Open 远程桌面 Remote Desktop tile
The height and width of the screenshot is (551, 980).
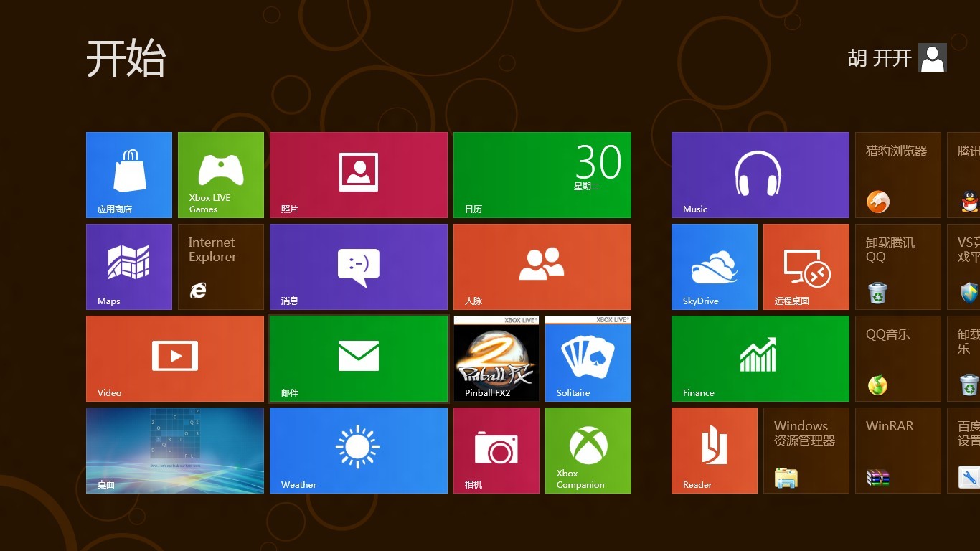806,267
